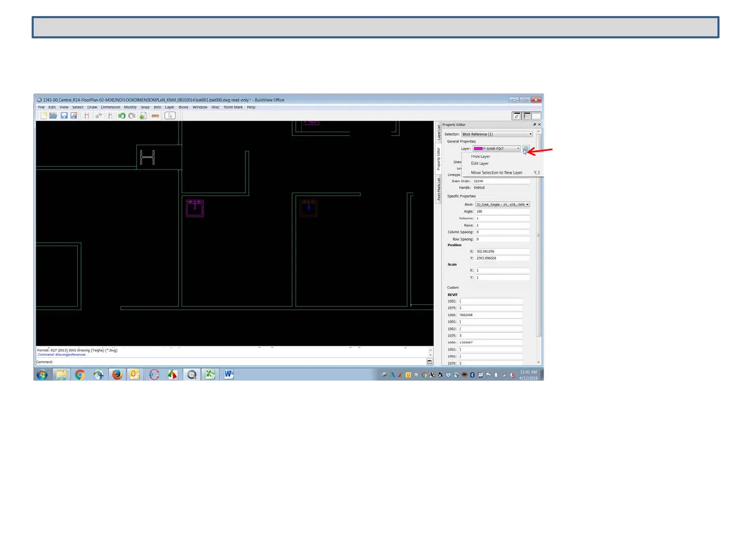Click the Rows input field
The height and width of the screenshot is (560, 747).
(x=503, y=226)
